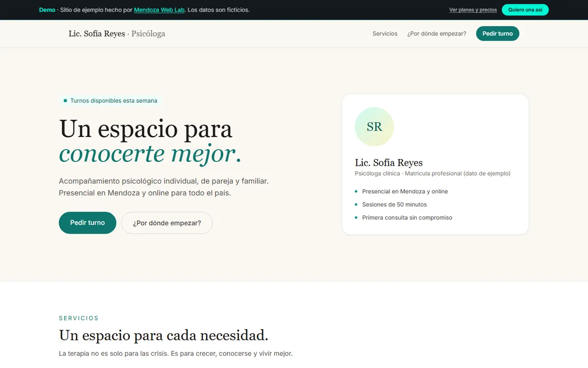This screenshot has height=368, width=588.
Task: Open Servicios in the navigation bar
Action: pyautogui.click(x=385, y=34)
